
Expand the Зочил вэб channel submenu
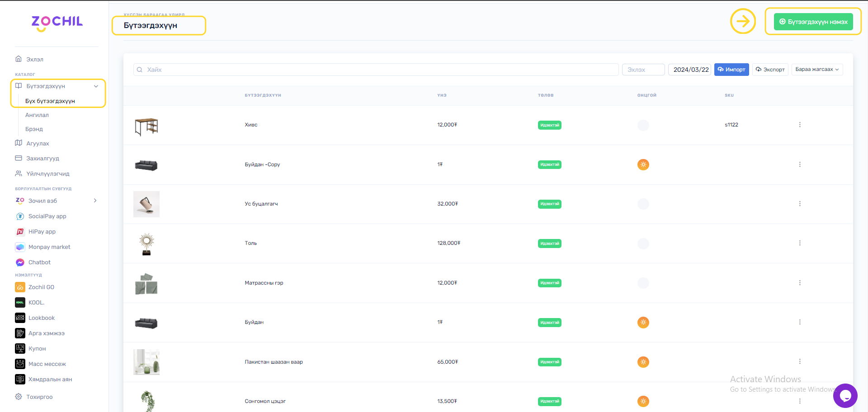coord(95,201)
